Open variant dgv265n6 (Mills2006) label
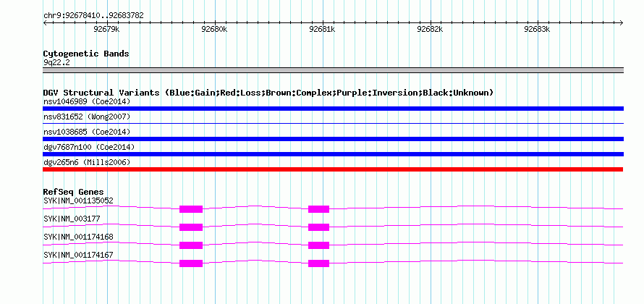 coord(87,163)
